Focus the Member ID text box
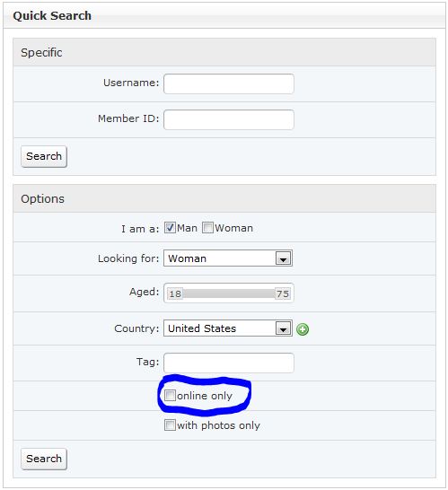 click(x=229, y=119)
